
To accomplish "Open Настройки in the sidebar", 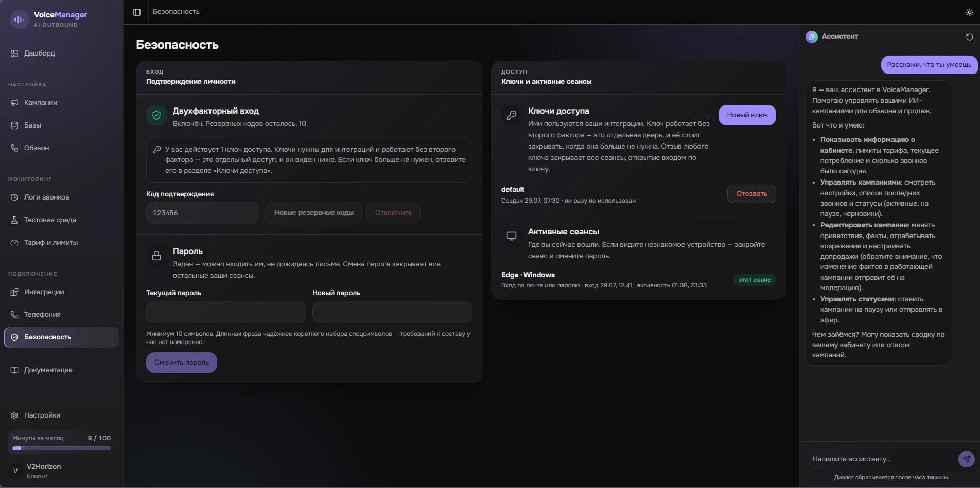I will pyautogui.click(x=61, y=415).
